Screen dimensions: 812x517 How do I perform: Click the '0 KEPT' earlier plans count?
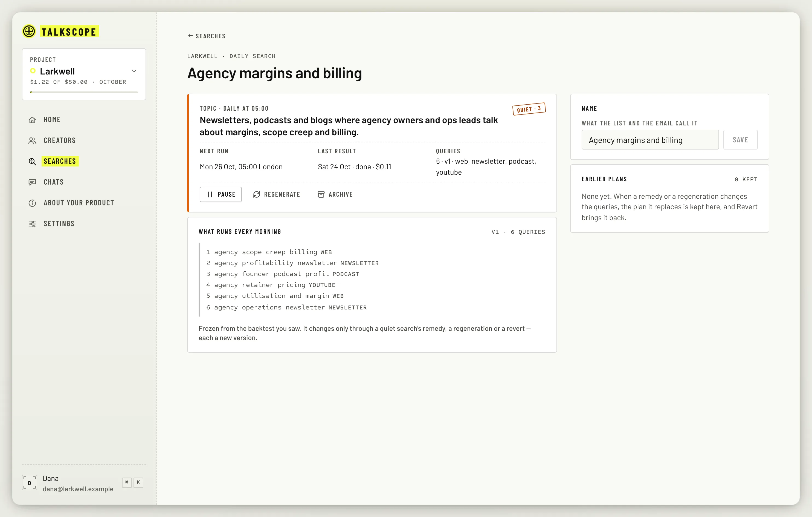746,180
